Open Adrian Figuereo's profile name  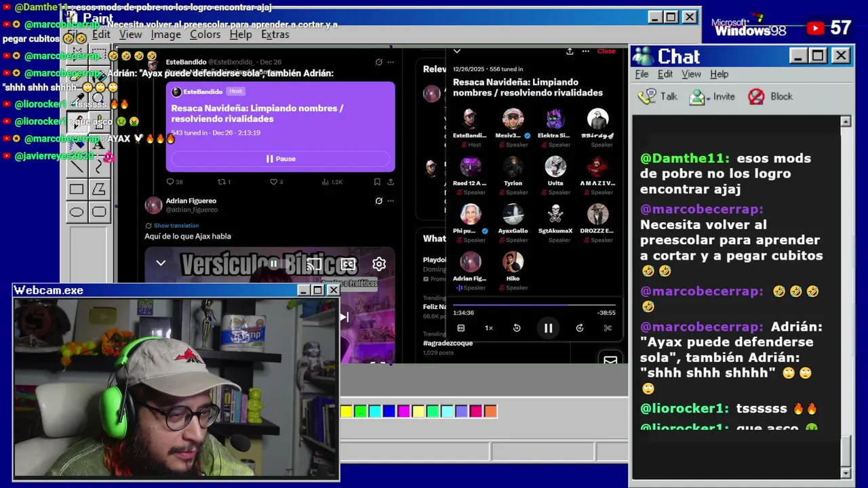[x=191, y=201]
